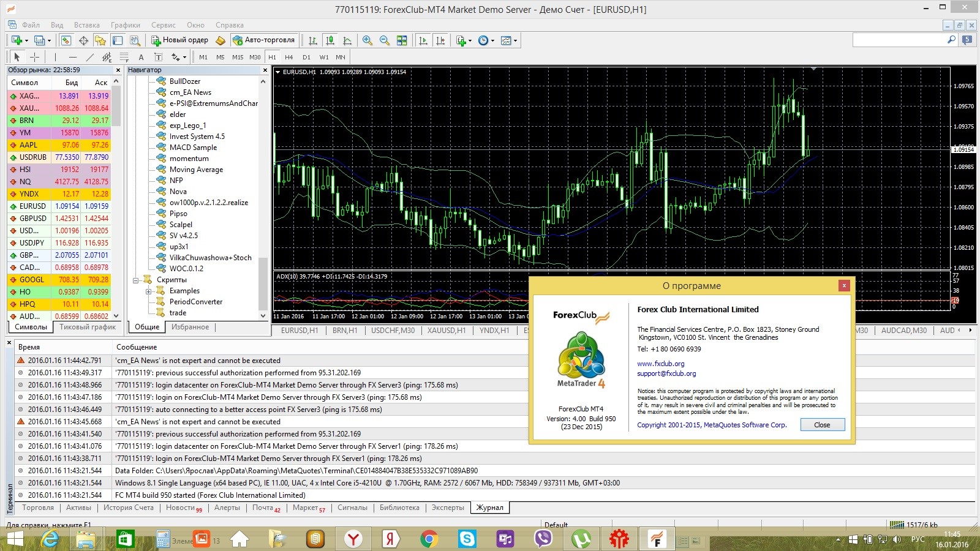
Task: Switch to Избранное tab in Navigator
Action: pyautogui.click(x=190, y=328)
